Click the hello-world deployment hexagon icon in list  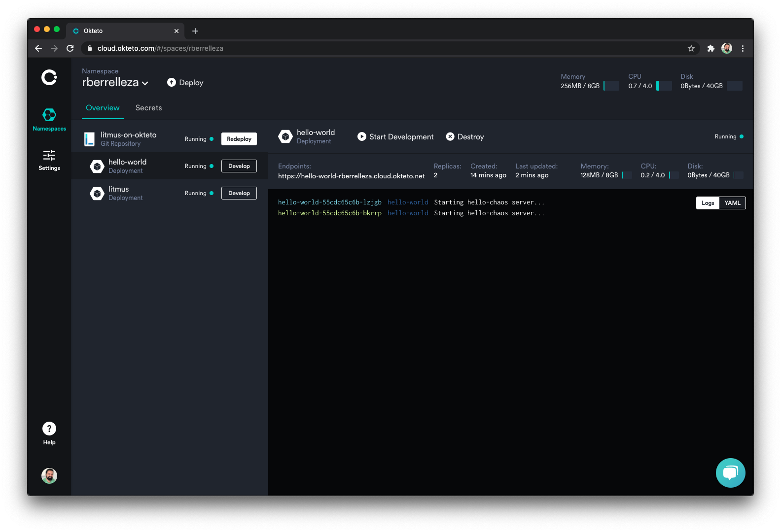pyautogui.click(x=97, y=166)
